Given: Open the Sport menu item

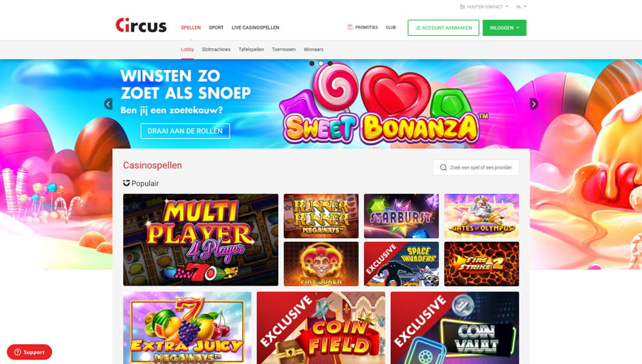Looking at the screenshot, I should tap(216, 28).
